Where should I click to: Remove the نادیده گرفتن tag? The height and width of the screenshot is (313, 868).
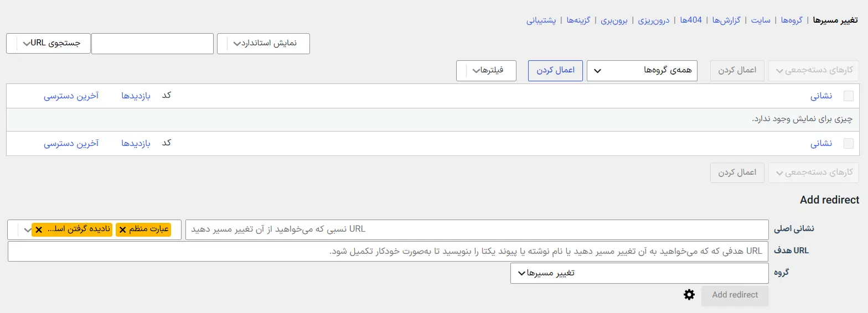pos(39,229)
